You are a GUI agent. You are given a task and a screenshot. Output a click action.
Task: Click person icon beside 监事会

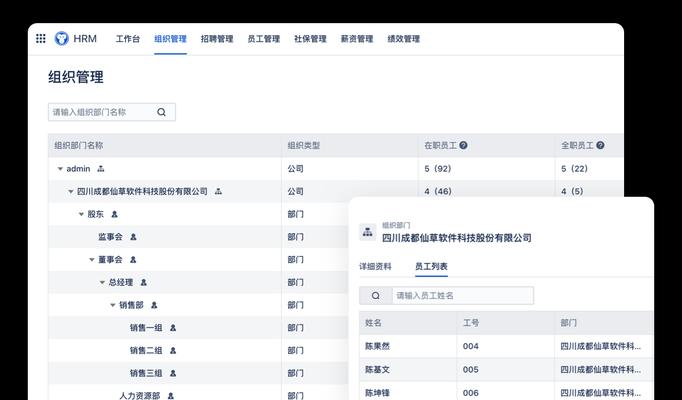pyautogui.click(x=134, y=237)
